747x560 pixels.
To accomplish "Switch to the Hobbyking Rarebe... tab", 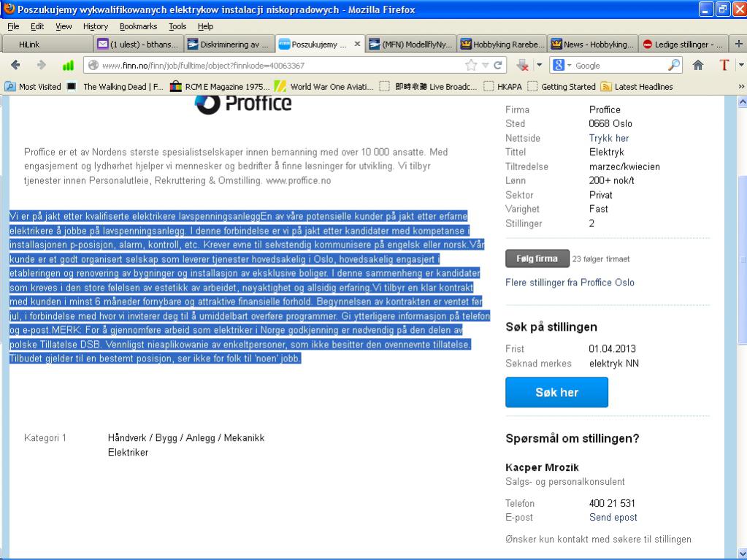I will [502, 45].
